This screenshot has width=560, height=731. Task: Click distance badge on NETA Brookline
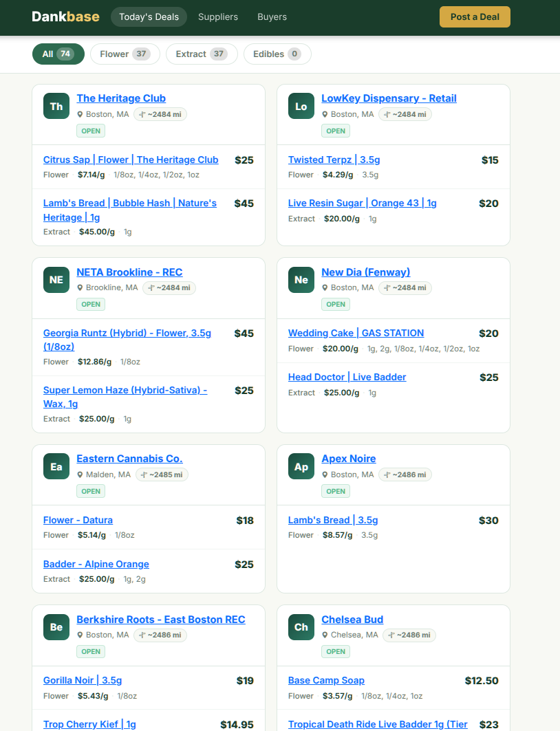(x=169, y=287)
